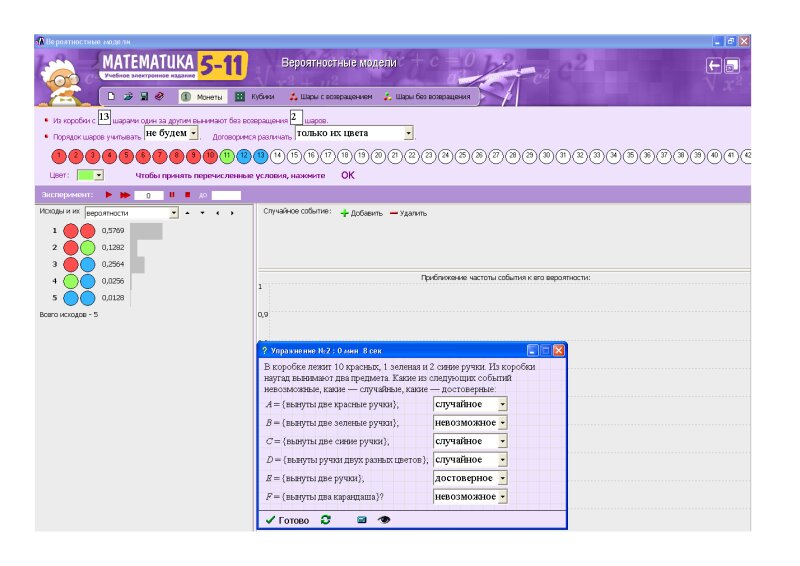
Task: Click Добавить to add random event
Action: (361, 213)
